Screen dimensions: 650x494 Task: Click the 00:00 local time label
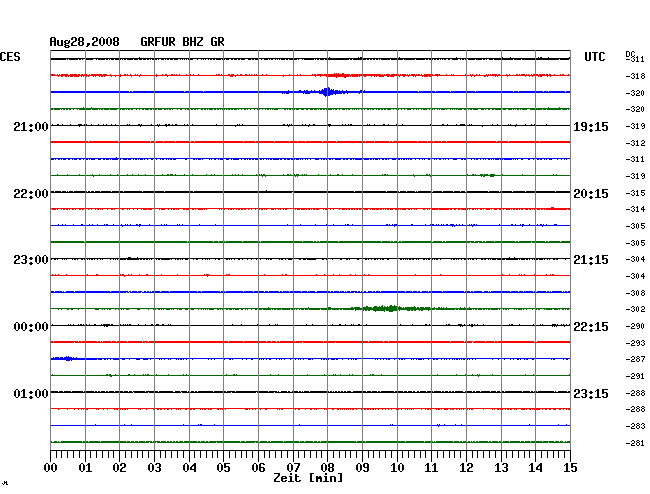(31, 327)
